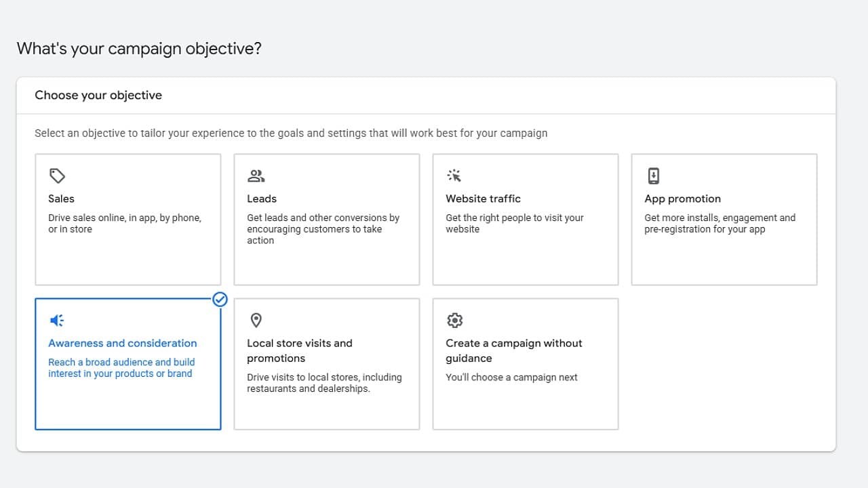Select the App promotion objective title
Image resolution: width=868 pixels, height=488 pixels.
682,199
